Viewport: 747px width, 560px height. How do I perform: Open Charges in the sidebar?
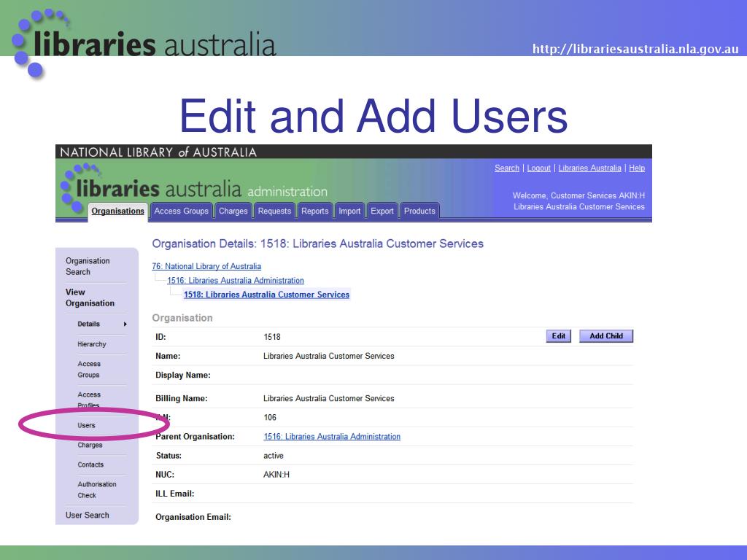click(x=90, y=446)
